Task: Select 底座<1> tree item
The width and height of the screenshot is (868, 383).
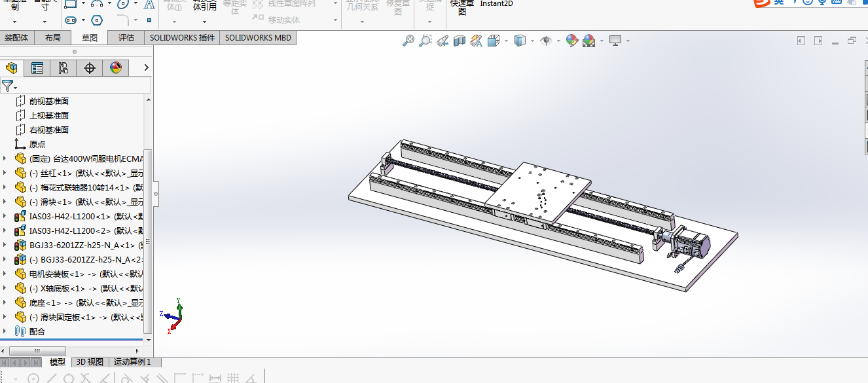Action: coord(78,302)
